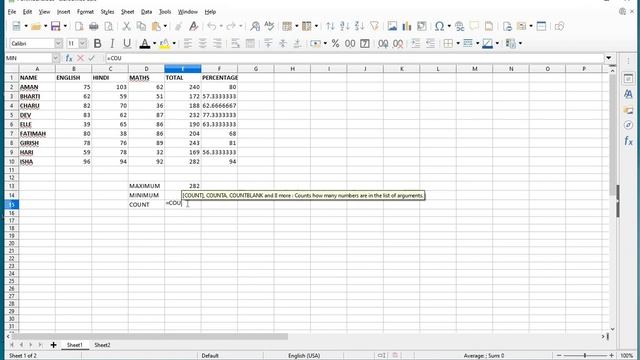Zoom out with the minus button
The image size is (640, 360).
tap(559, 356)
